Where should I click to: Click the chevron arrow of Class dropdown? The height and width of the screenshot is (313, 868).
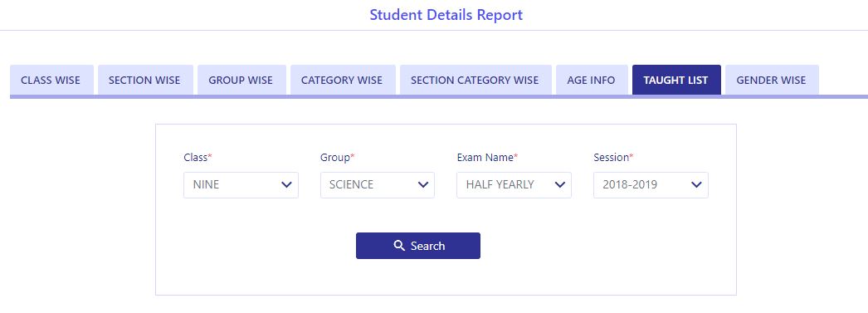point(286,185)
